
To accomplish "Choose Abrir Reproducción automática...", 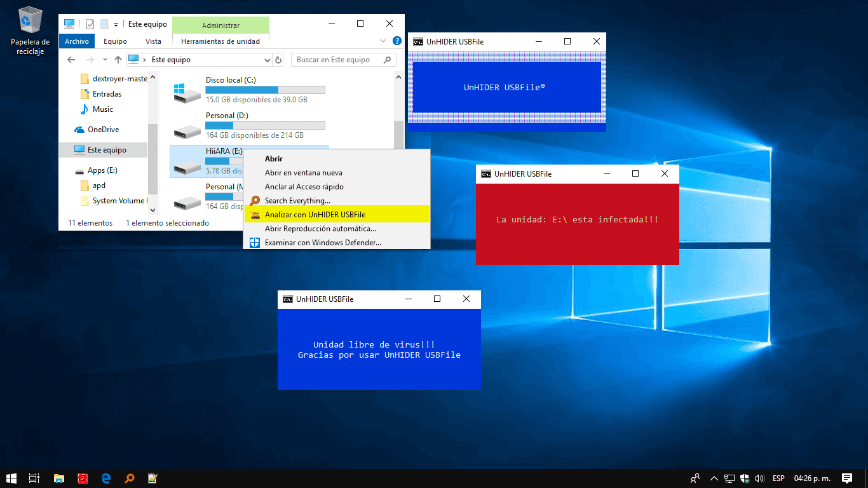I will (337, 229).
